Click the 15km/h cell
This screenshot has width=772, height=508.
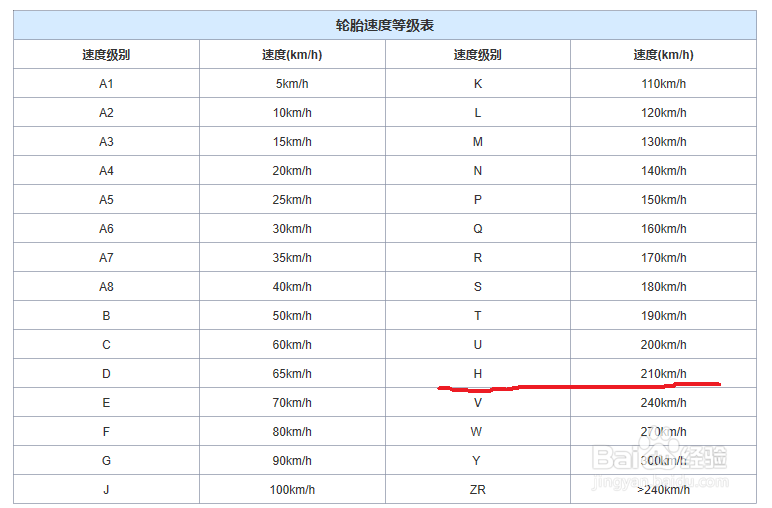point(292,142)
